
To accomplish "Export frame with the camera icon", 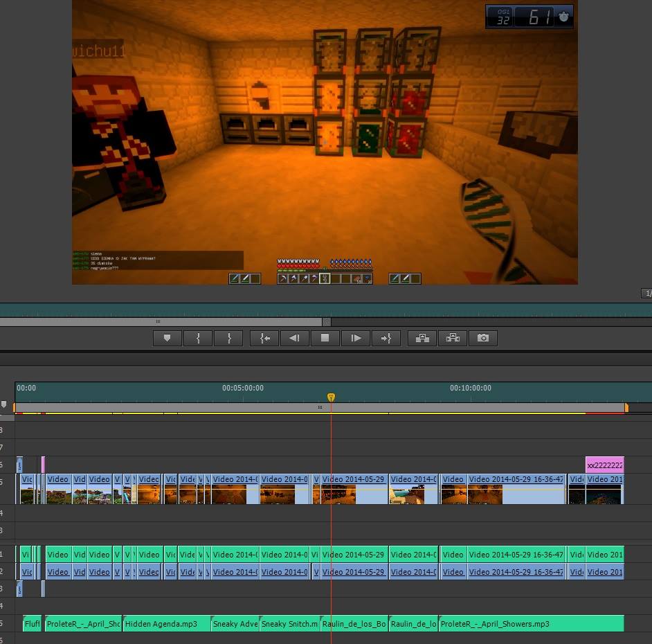I will (482, 338).
